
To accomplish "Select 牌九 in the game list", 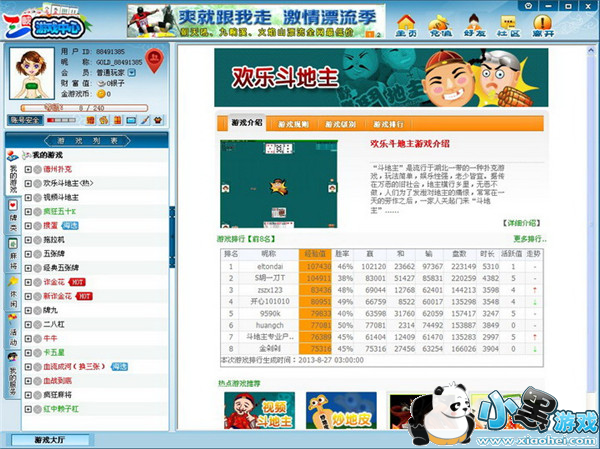I will pos(50,310).
